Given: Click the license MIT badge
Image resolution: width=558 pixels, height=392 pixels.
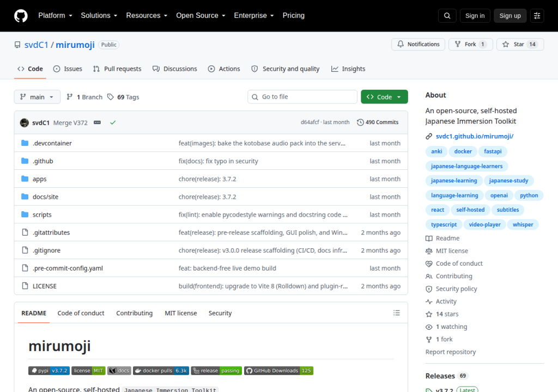Looking at the screenshot, I should 88,371.
